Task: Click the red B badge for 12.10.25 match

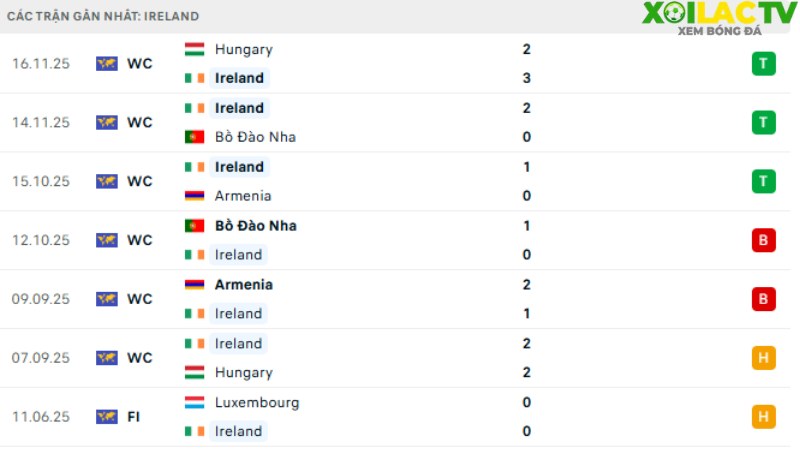Action: 763,240
